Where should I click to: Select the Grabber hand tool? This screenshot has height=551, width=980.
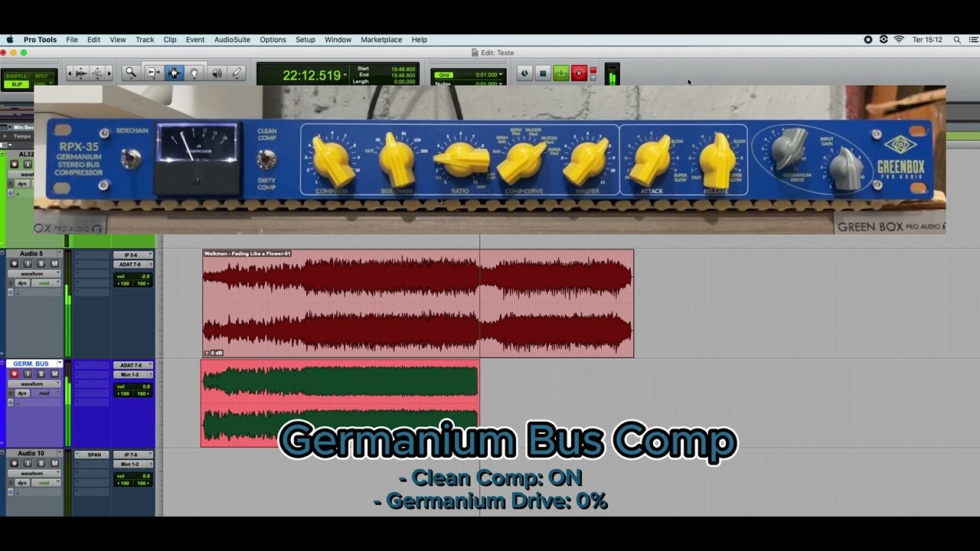(194, 73)
